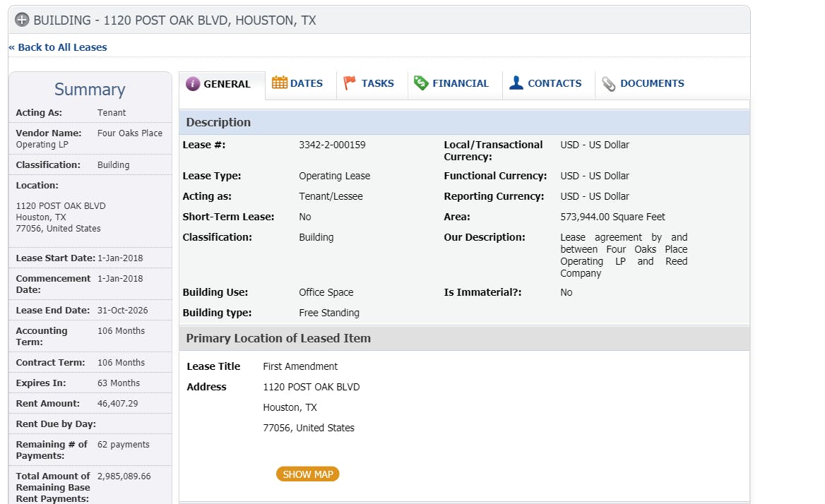Click the Tasks flag icon

coord(350,83)
